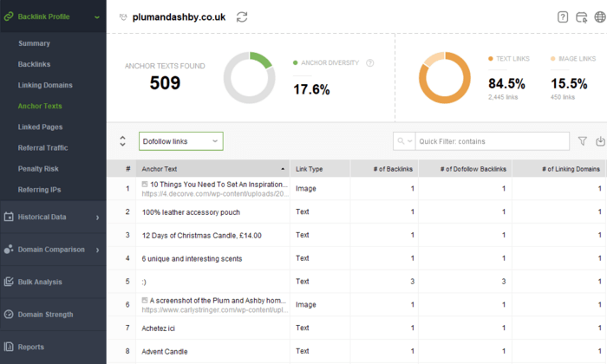Sort by Link Type column header

[x=320, y=169]
